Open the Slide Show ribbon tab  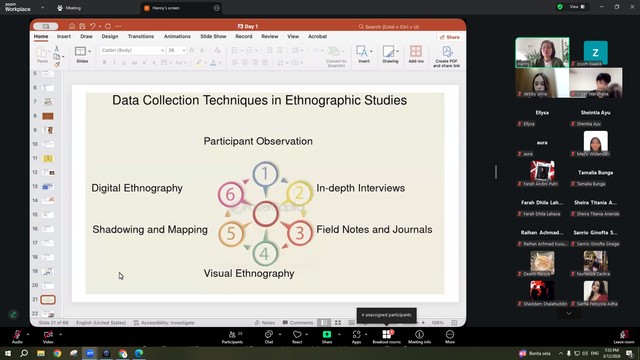(x=213, y=37)
